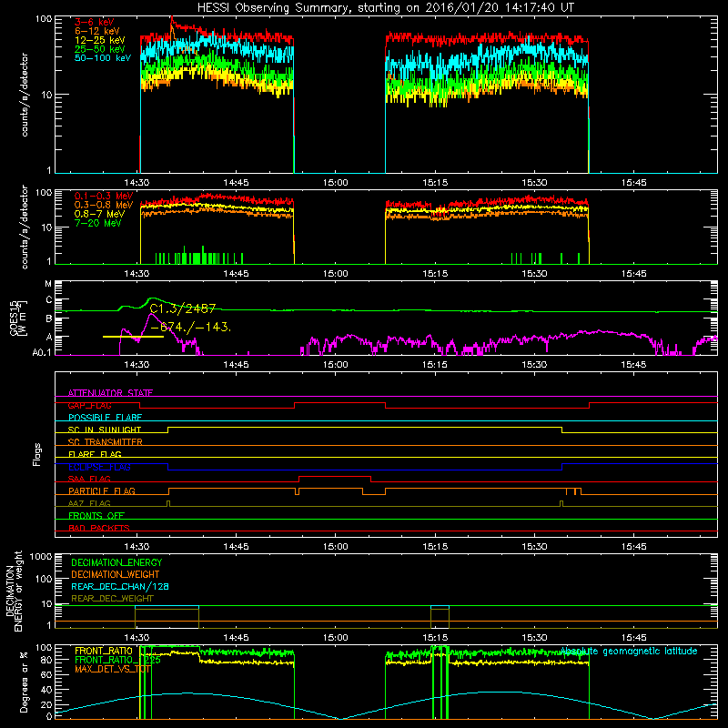Click the C1.3/2487 flare annotation

183,308
